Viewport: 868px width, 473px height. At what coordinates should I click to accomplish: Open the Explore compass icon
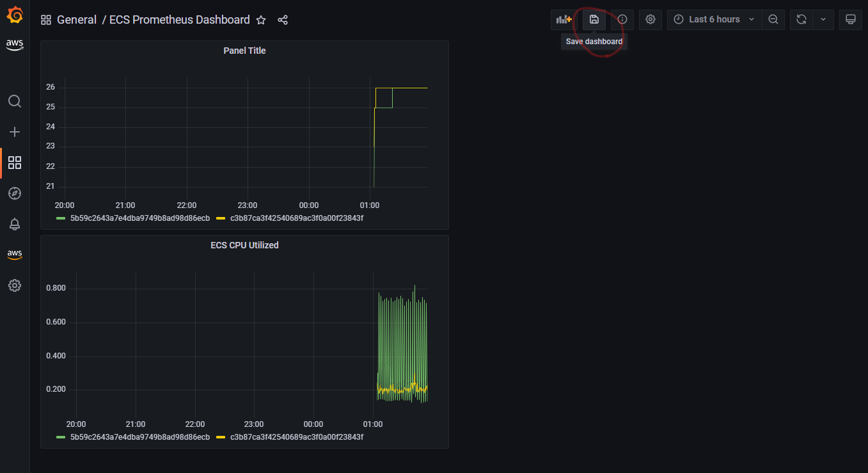15,193
